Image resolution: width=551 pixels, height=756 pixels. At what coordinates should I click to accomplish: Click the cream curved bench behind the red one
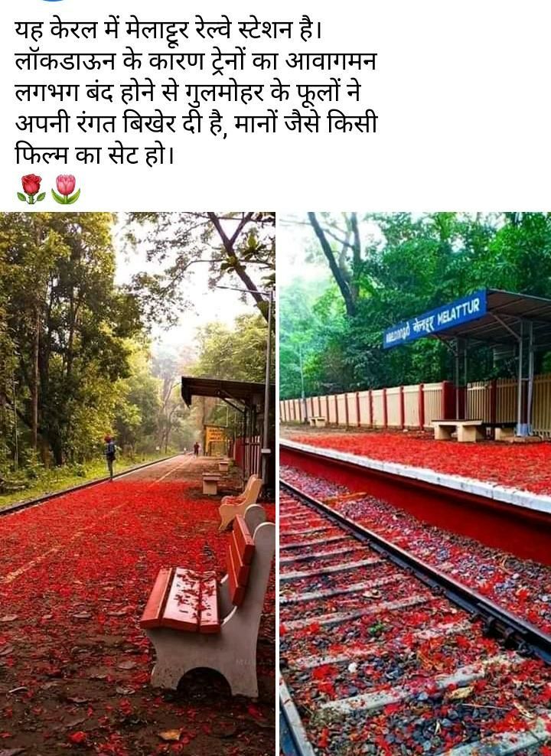pyautogui.click(x=240, y=502)
